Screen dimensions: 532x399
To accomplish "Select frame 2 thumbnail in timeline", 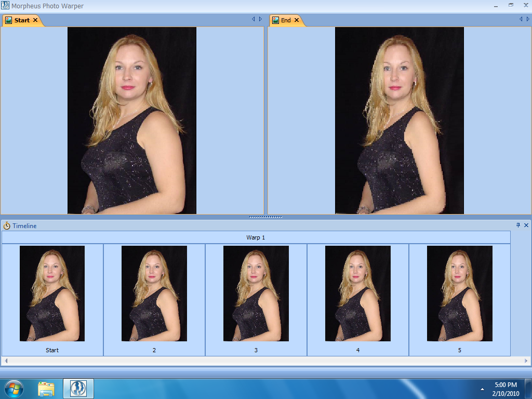I will (x=154, y=294).
